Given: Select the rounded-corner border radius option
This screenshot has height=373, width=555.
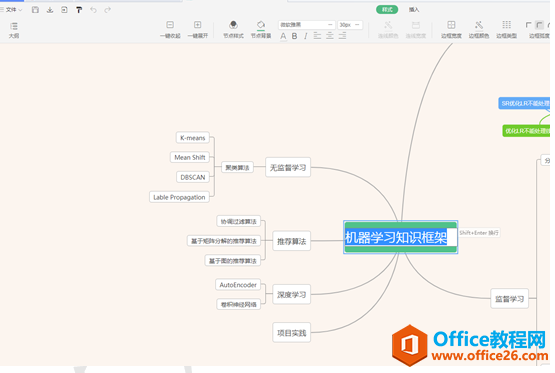Looking at the screenshot, I should [539, 25].
